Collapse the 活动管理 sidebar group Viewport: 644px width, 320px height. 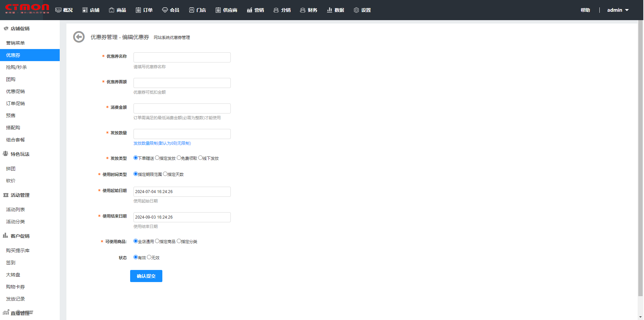coord(20,195)
